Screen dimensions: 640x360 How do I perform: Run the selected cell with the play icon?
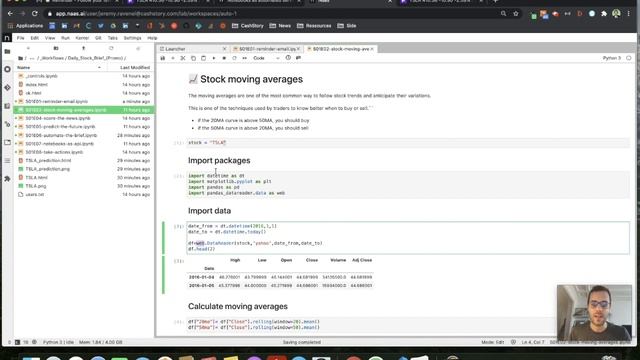(x=213, y=58)
